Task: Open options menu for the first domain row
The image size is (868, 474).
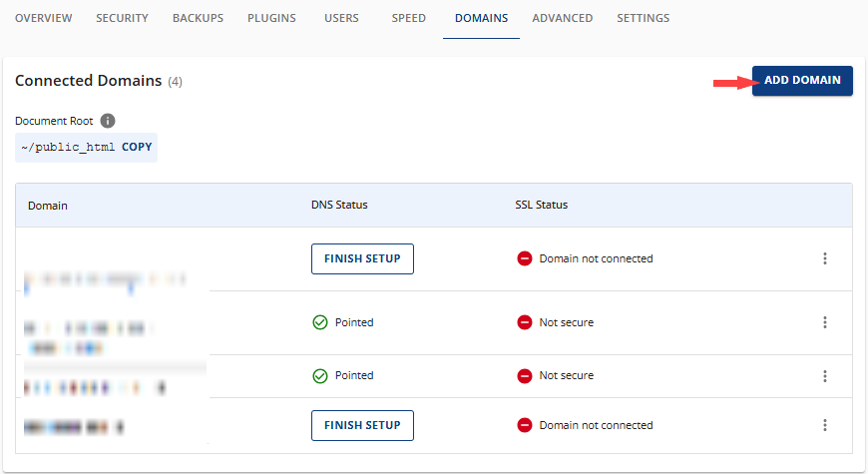Action: [x=825, y=258]
